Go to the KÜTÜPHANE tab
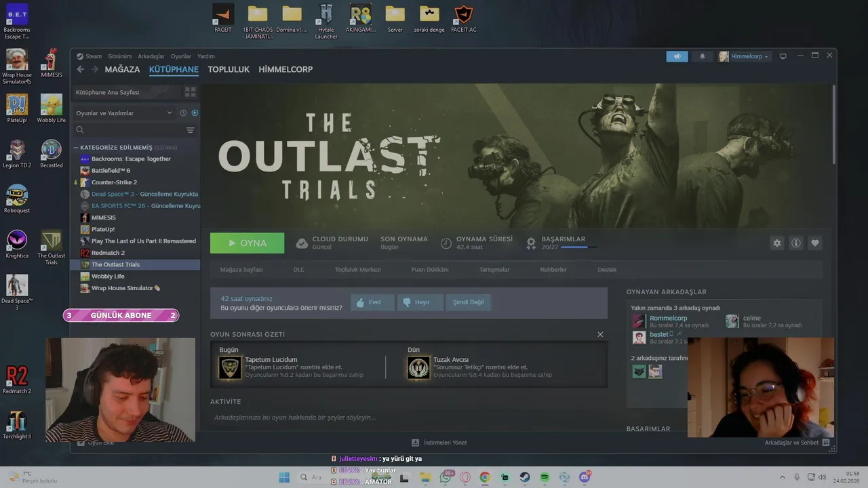Image resolution: width=868 pixels, height=488 pixels. click(x=174, y=69)
